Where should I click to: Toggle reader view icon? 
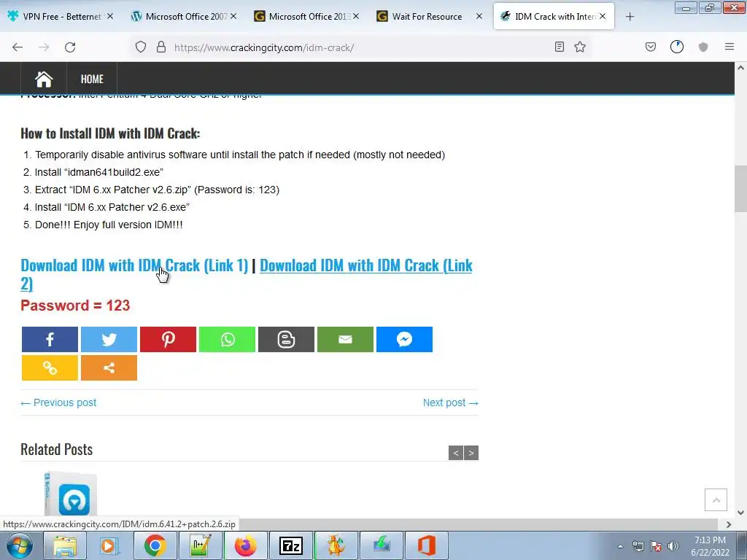pyautogui.click(x=560, y=47)
